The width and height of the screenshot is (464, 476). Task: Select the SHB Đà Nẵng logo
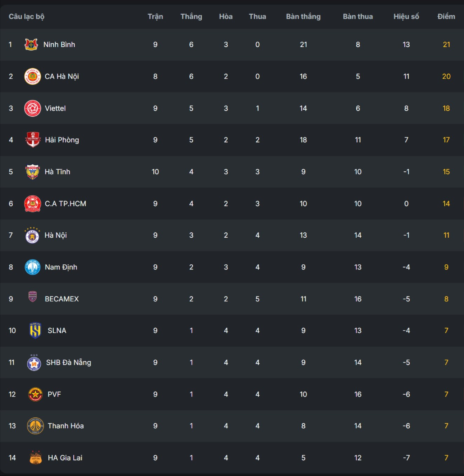click(x=34, y=362)
